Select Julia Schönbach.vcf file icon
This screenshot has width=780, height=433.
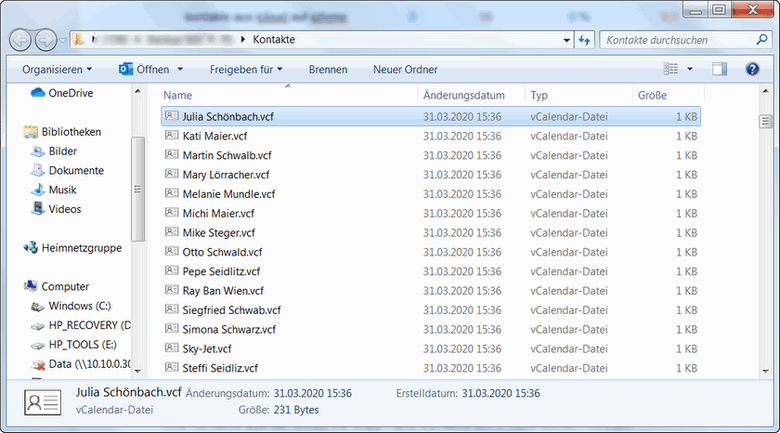pos(172,116)
